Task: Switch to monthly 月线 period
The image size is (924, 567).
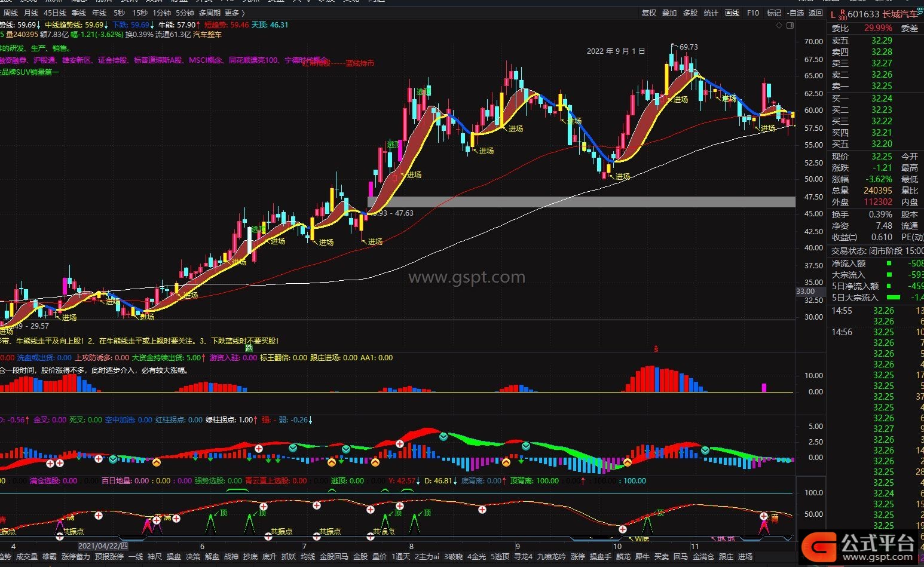Action: click(30, 13)
